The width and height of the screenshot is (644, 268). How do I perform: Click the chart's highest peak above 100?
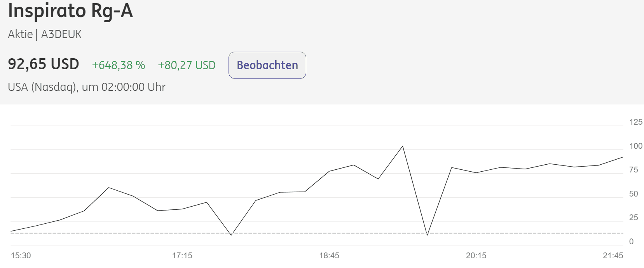(402, 146)
